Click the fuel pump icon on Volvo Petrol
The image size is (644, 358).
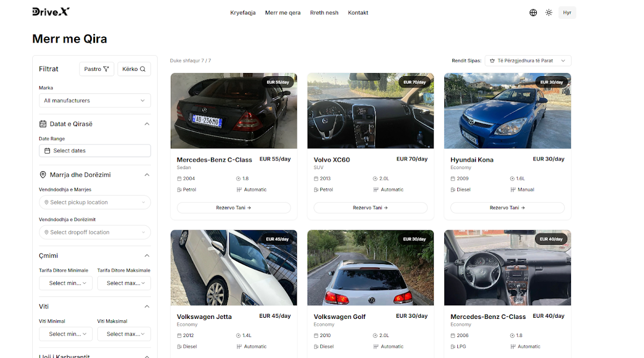coord(316,189)
